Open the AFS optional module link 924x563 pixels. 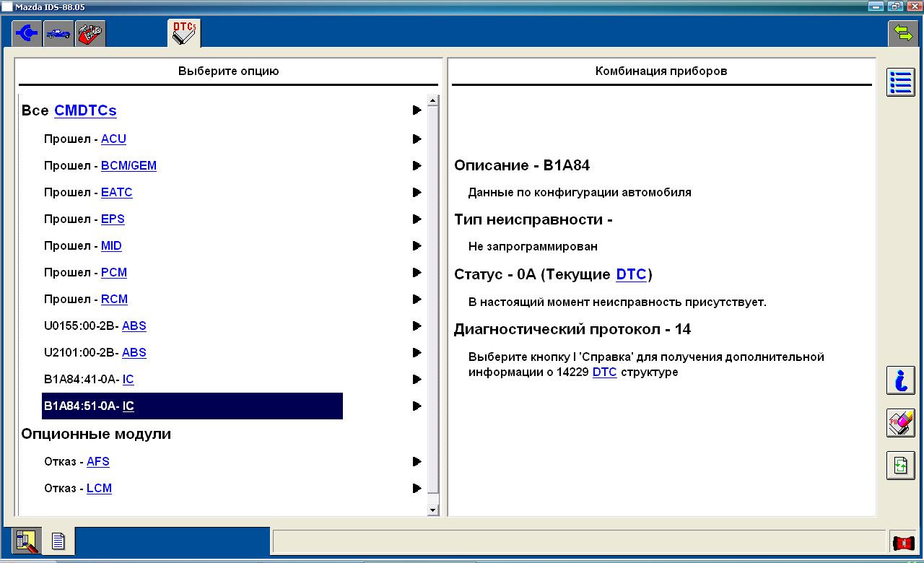click(98, 461)
